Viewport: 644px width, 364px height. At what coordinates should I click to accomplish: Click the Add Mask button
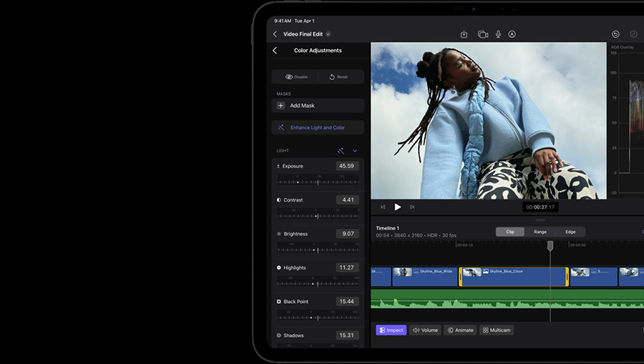pos(318,105)
